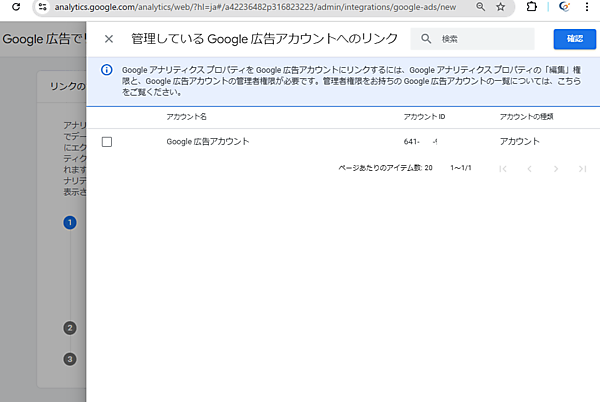The image size is (600, 402).
Task: Jump to last page of accounts
Action: pos(583,169)
